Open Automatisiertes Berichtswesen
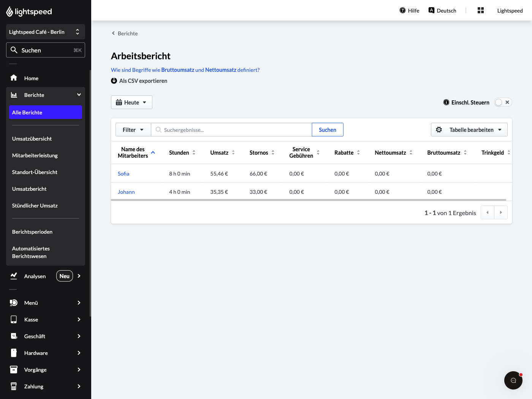 pyautogui.click(x=31, y=252)
